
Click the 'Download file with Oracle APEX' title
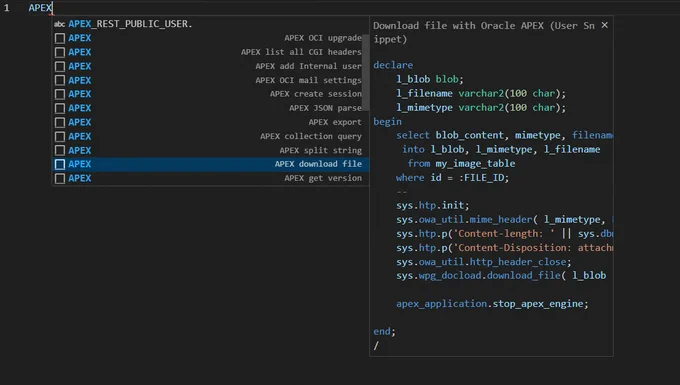pos(484,32)
